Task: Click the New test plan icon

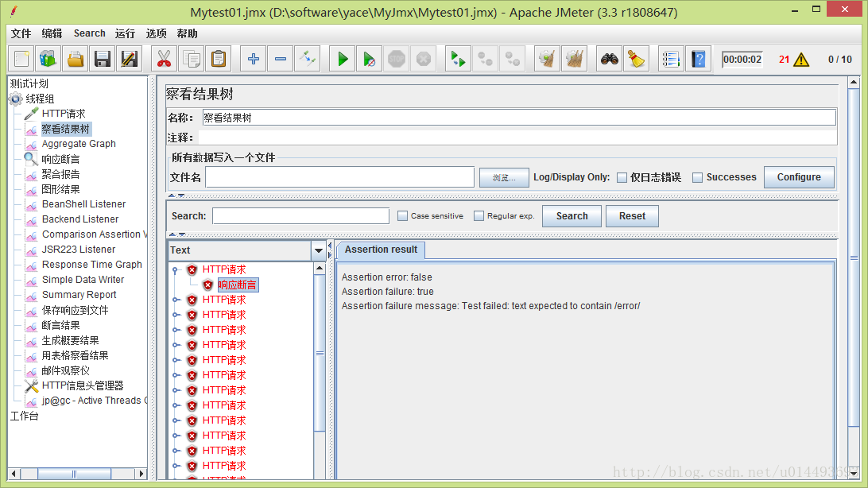Action: (21, 59)
